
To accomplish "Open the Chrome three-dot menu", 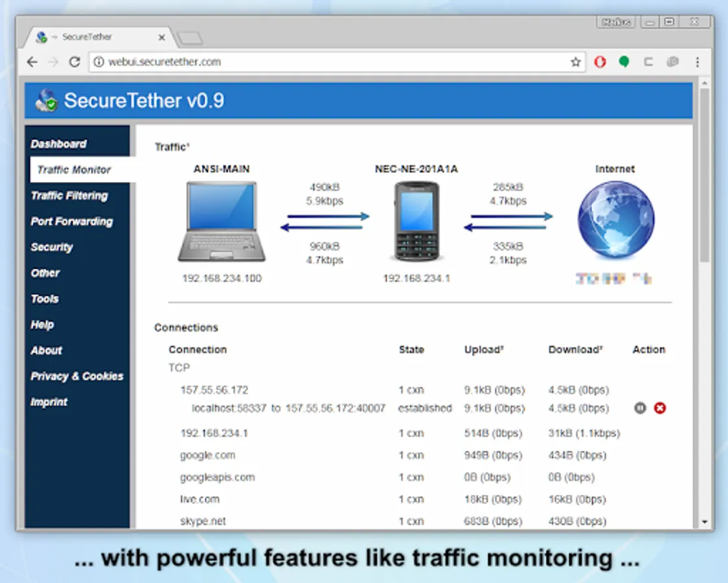I will 698,62.
